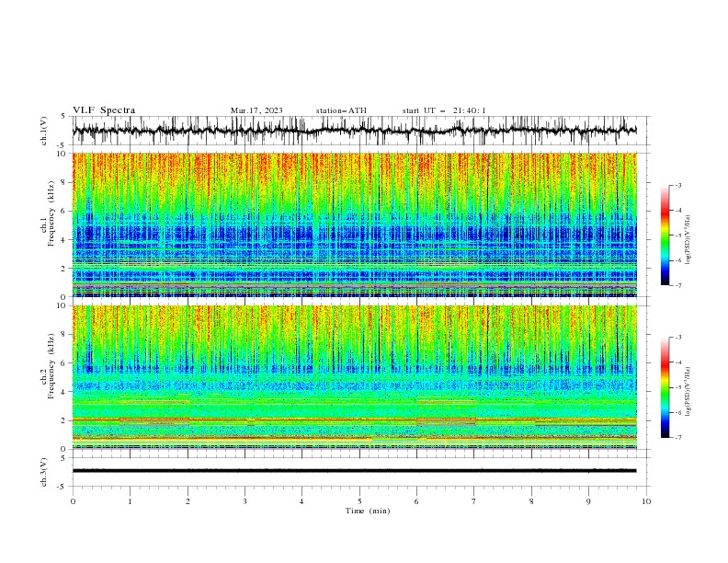
Task: Click inside the ch.2 spectrogram panel
Action: pyautogui.click(x=355, y=377)
